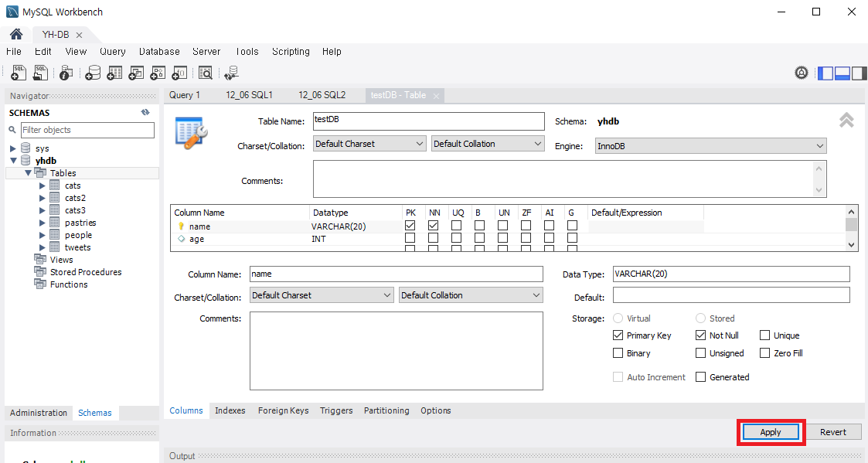The image size is (868, 463).
Task: Select the Views folder icon
Action: pyautogui.click(x=40, y=259)
